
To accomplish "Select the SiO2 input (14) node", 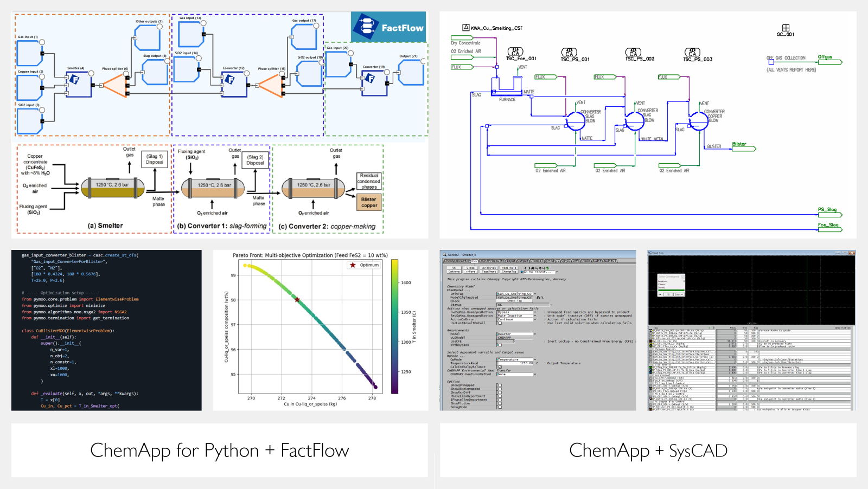I will (x=187, y=69).
